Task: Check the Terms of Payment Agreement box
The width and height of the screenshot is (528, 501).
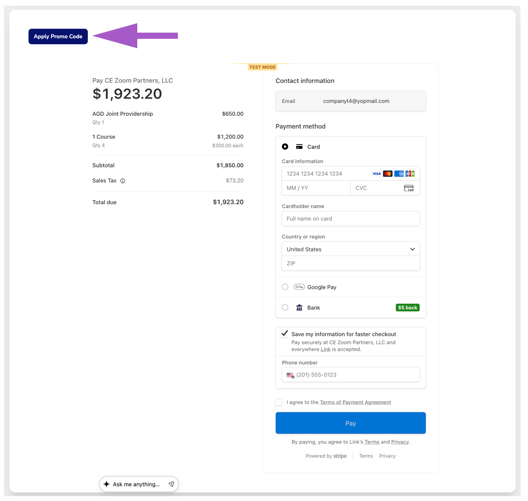Action: pos(279,402)
